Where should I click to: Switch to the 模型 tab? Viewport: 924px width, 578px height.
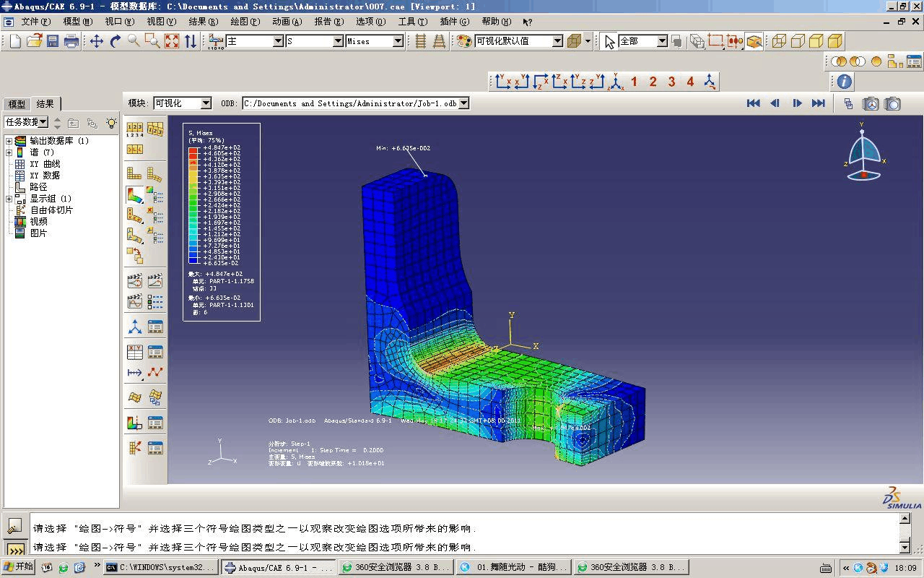click(16, 103)
